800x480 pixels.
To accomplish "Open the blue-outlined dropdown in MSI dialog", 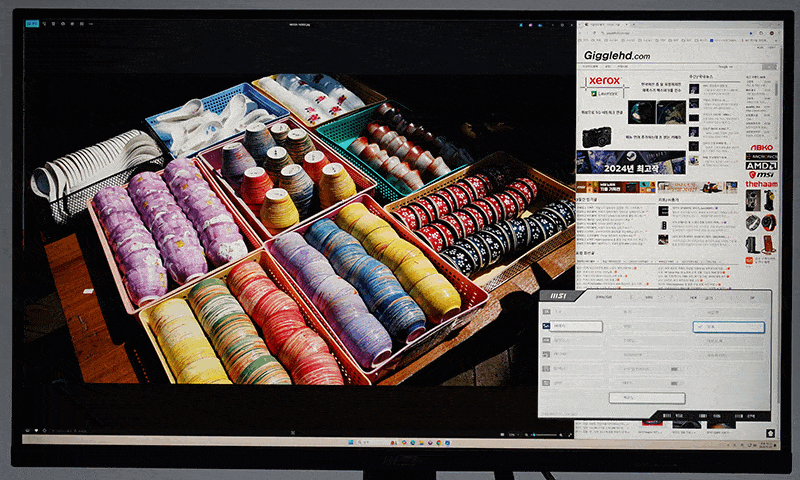I will [729, 326].
